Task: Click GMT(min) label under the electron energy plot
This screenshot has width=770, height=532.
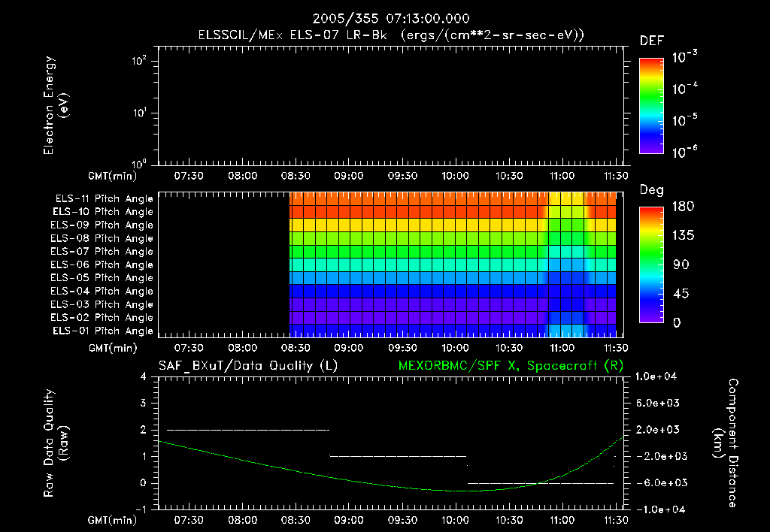Action: 113,176
